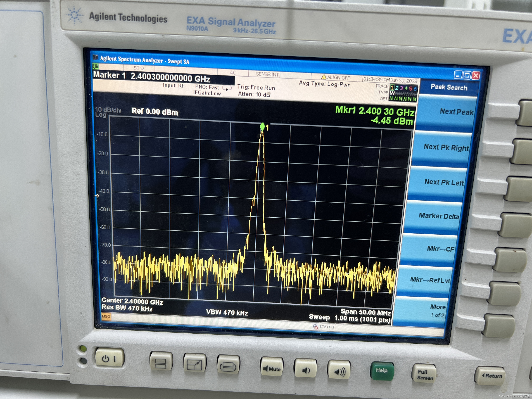
Task: Click the green marker 1 diamond on peak
Action: click(262, 127)
